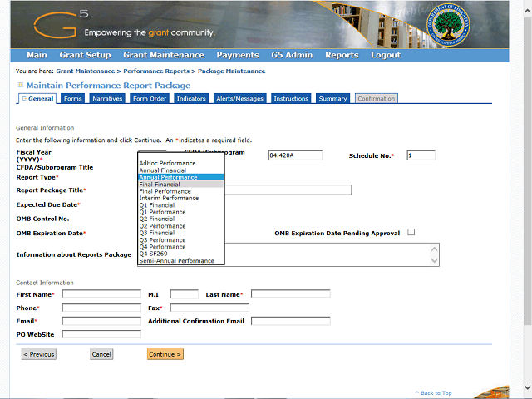
Task: View the Summary tab
Action: (332, 98)
